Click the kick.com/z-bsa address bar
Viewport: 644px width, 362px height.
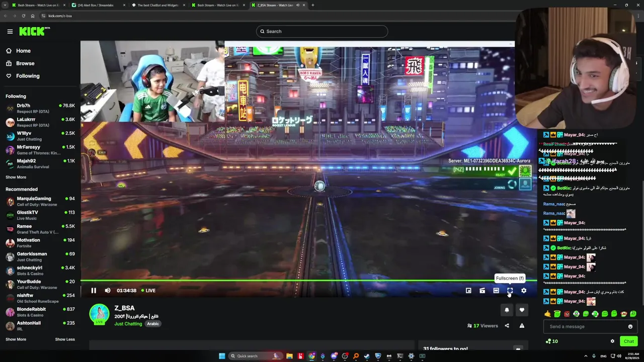point(277,16)
